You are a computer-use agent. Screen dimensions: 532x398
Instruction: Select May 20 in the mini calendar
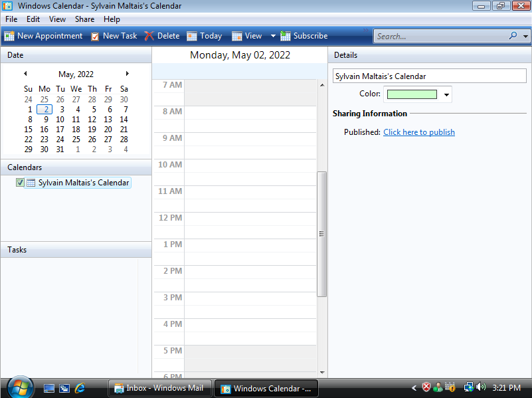(108, 130)
